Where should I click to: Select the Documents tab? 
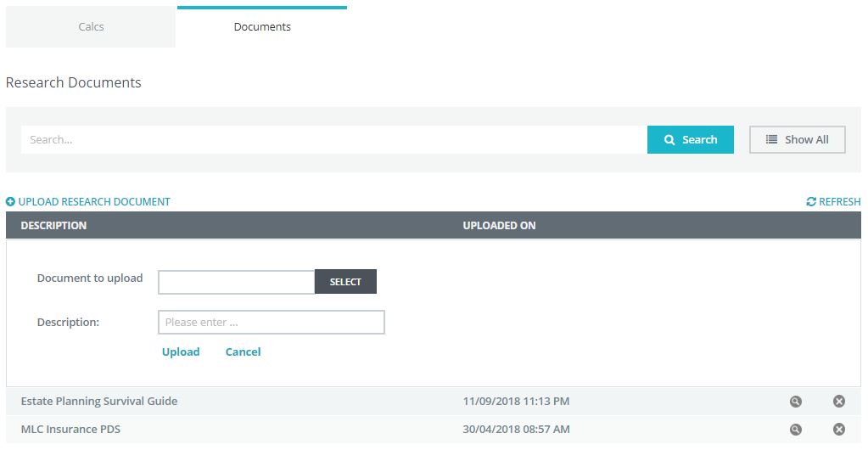pyautogui.click(x=262, y=27)
